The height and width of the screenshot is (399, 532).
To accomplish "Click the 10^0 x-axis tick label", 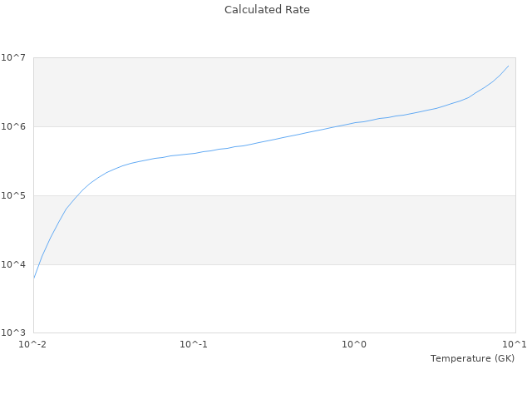I will [x=355, y=344].
